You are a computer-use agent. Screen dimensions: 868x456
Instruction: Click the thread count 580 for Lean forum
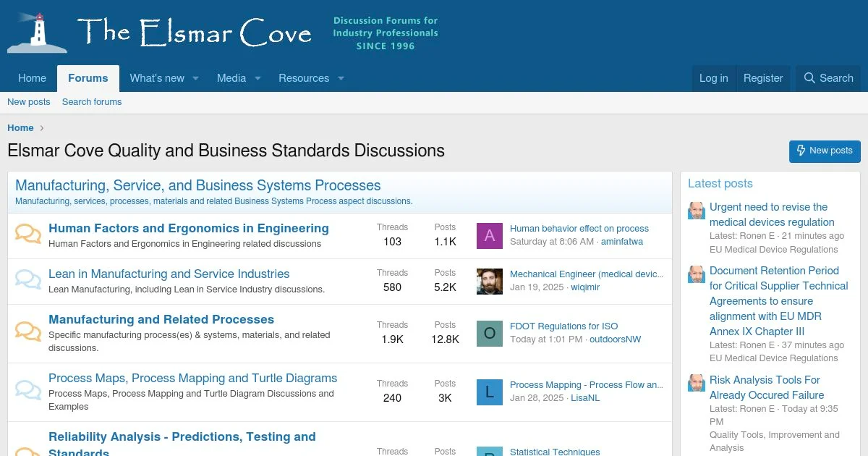click(x=392, y=287)
